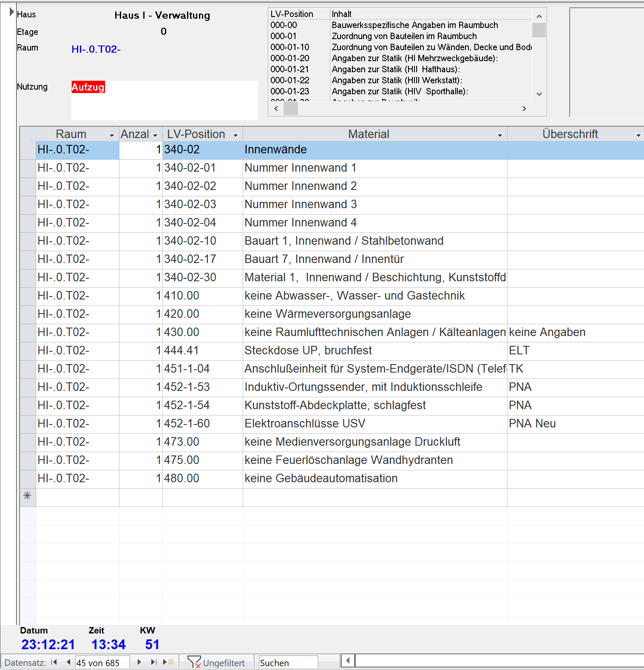Click cell Elektroanschlüsse USV
The width and height of the screenshot is (644, 670).
coord(375,424)
